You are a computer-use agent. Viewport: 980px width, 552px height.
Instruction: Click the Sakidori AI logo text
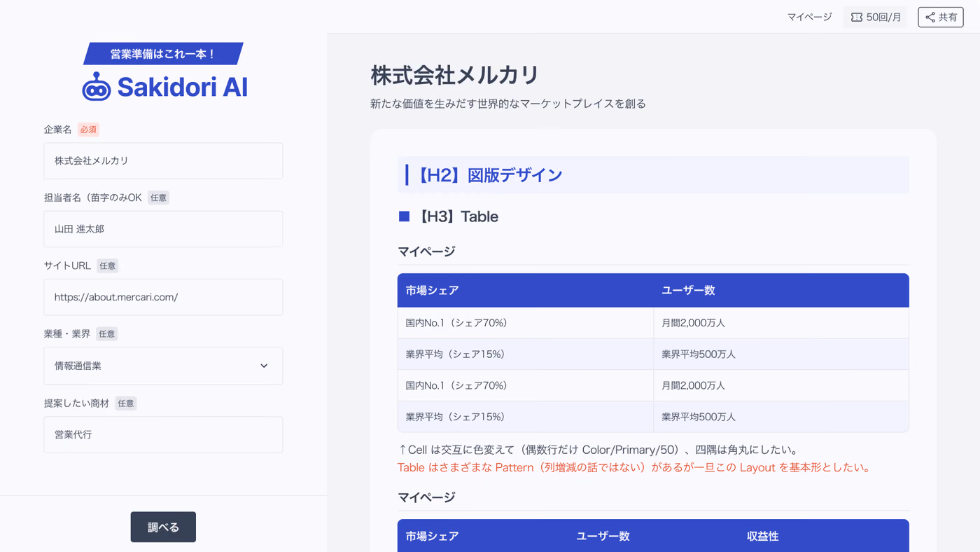[182, 87]
